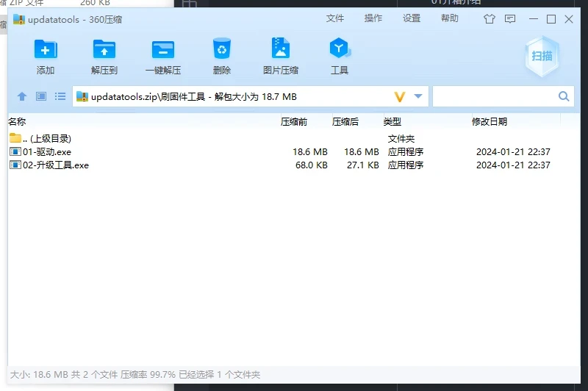588x391 pixels.
Task: Click the 删除 (Delete) trash icon
Action: (x=222, y=49)
